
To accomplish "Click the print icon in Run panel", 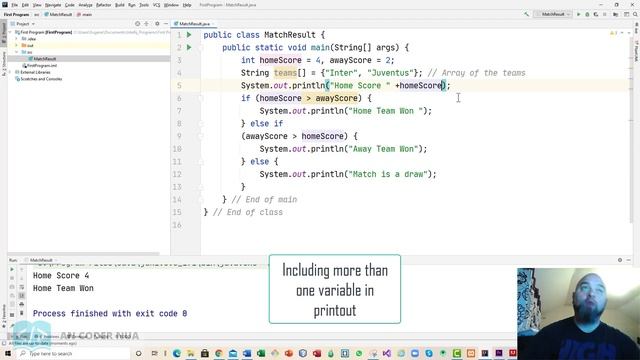I will pyautogui.click(x=22, y=304).
